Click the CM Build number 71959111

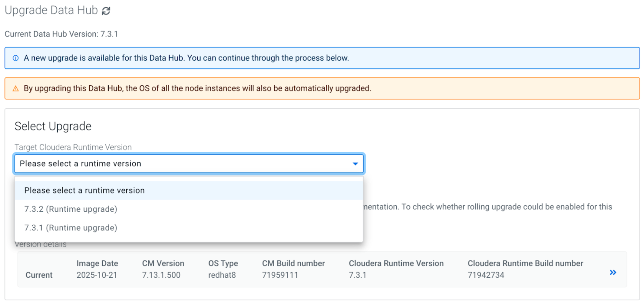point(280,275)
